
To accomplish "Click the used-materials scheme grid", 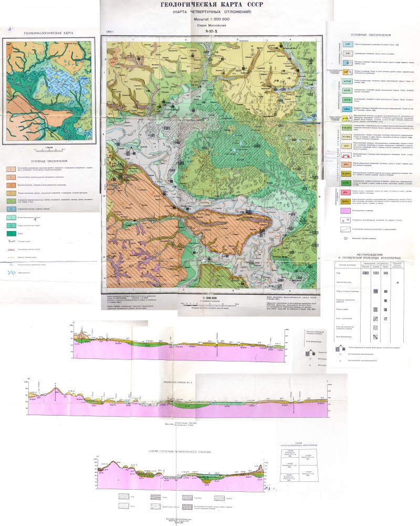I will (299, 465).
